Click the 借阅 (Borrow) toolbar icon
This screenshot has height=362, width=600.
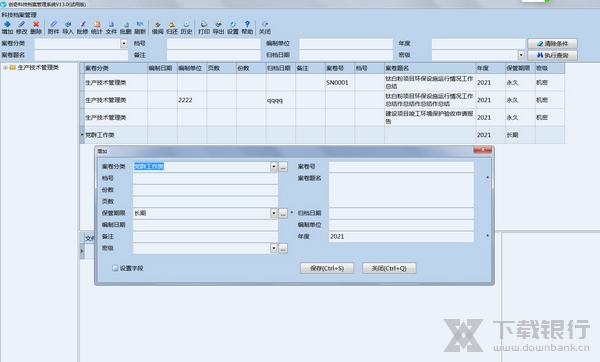pyautogui.click(x=157, y=28)
